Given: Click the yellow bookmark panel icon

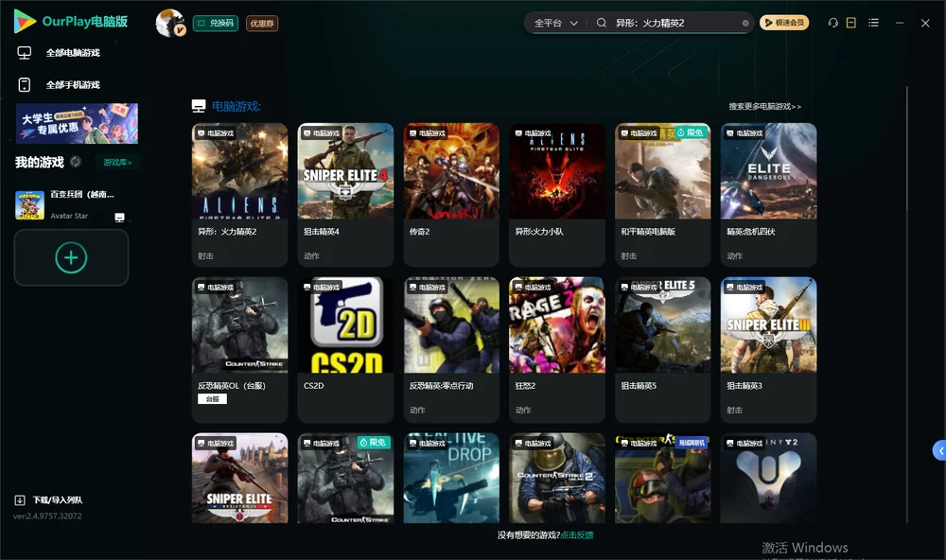Looking at the screenshot, I should (851, 23).
